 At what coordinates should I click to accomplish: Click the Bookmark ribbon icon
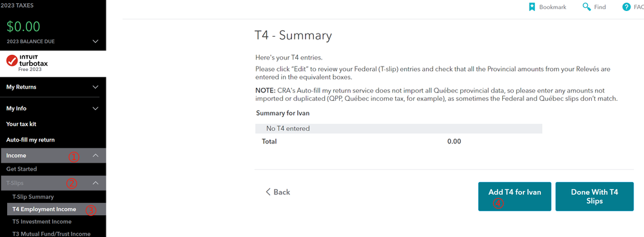(532, 7)
